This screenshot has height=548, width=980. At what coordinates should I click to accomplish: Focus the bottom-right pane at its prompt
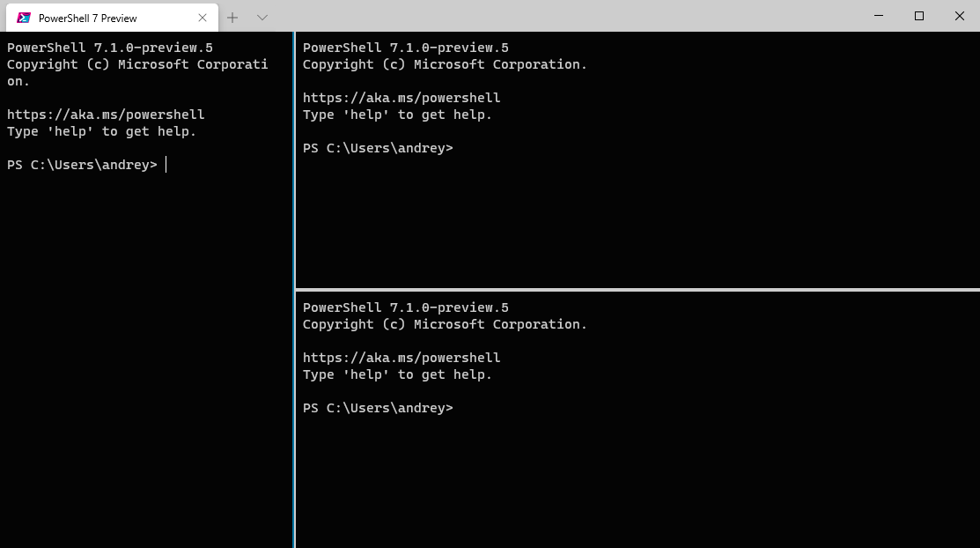click(378, 408)
